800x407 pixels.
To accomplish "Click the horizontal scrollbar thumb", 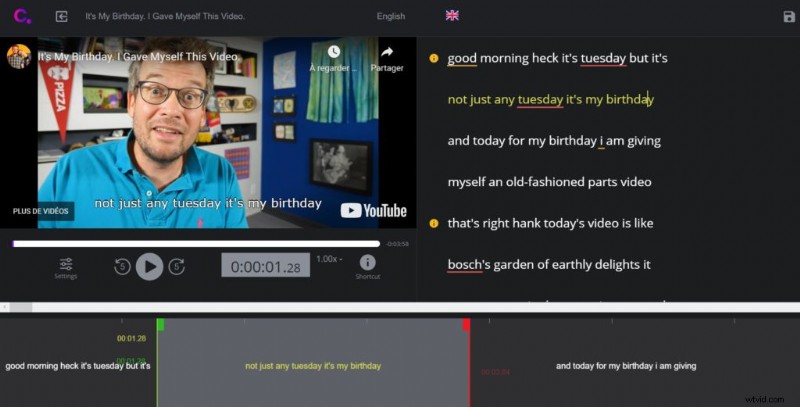I will pos(21,307).
